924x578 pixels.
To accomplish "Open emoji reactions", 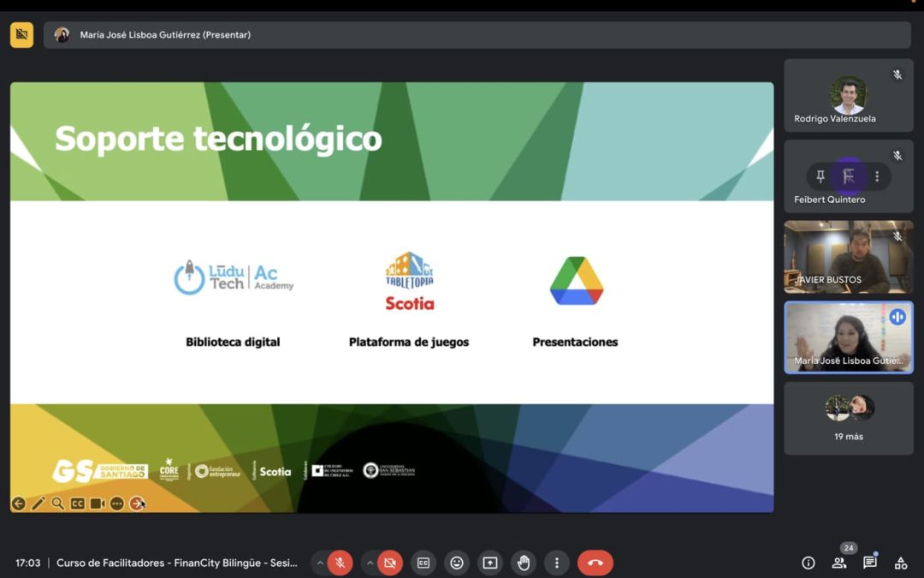I will [457, 563].
